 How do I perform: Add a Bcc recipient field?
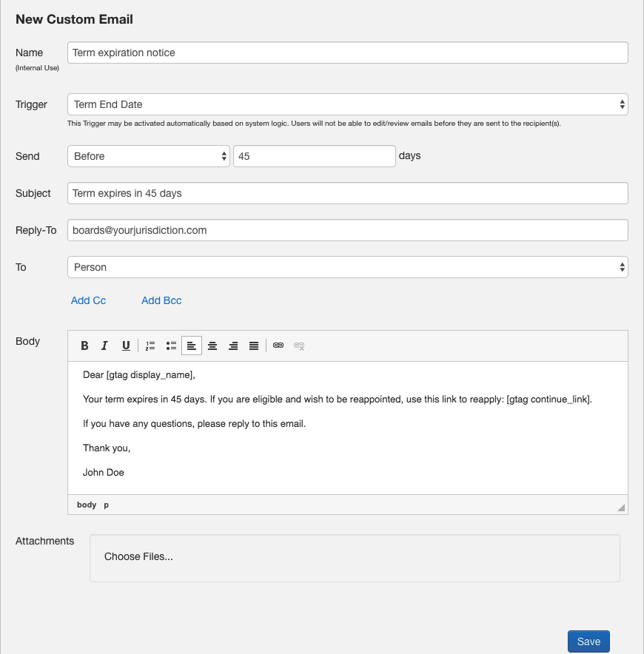point(161,300)
